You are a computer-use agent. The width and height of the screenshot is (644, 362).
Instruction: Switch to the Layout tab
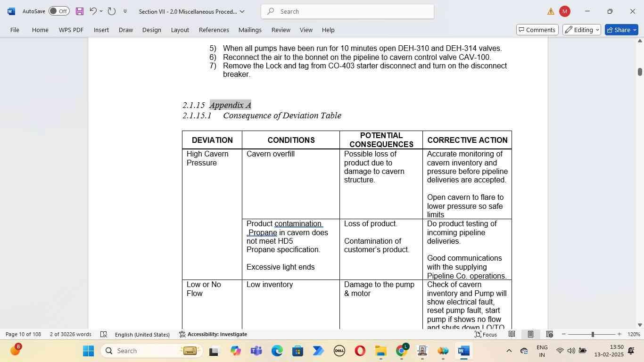point(180,30)
